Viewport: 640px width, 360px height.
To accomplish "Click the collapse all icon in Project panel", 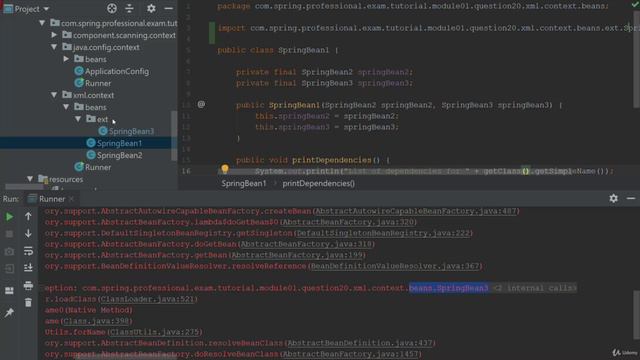I will pyautogui.click(x=129, y=8).
